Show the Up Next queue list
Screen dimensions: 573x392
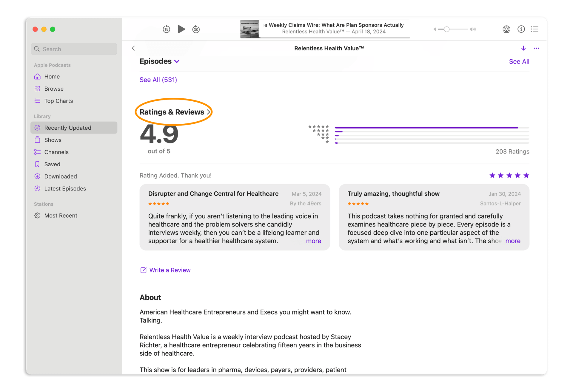(x=535, y=29)
